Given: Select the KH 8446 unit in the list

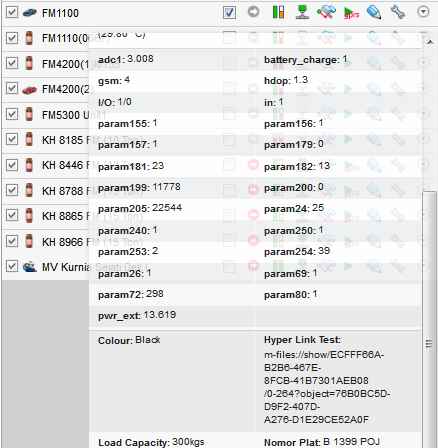Looking at the screenshot, I should (66, 165).
